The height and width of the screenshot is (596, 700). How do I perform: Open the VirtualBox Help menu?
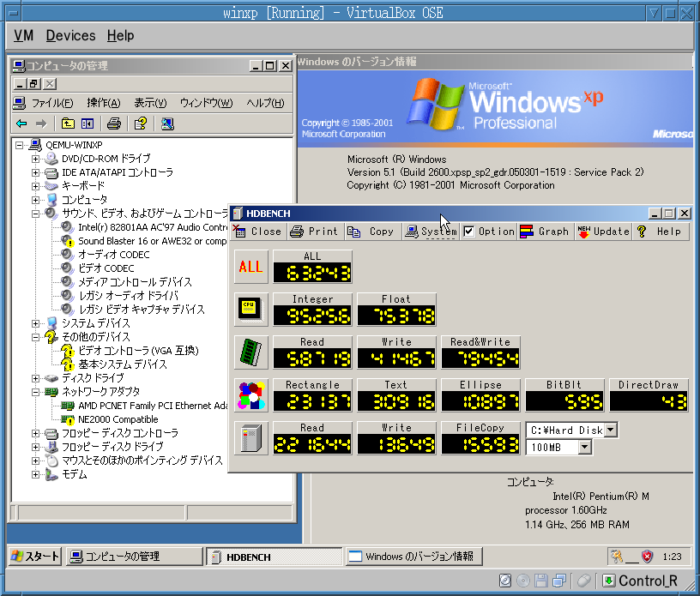coord(121,36)
